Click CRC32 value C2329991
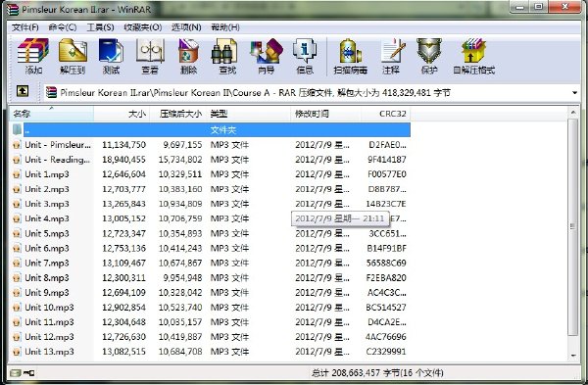The width and height of the screenshot is (588, 385). (x=386, y=352)
